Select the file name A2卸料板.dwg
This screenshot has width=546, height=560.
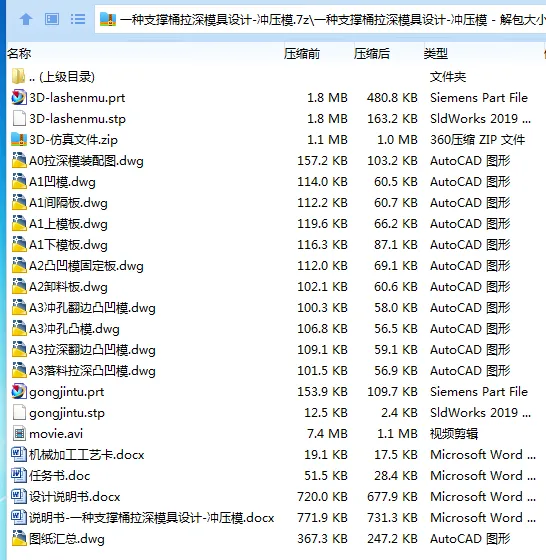pyautogui.click(x=68, y=287)
